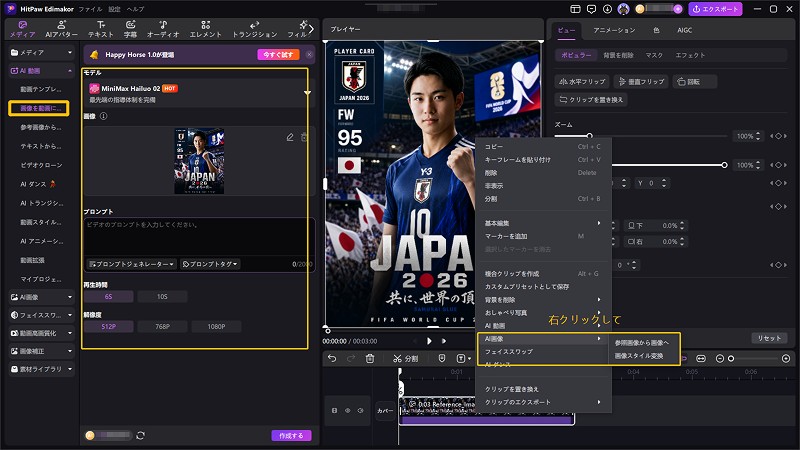Delete selected clip with trash icon
The image size is (800, 450).
pos(370,359)
